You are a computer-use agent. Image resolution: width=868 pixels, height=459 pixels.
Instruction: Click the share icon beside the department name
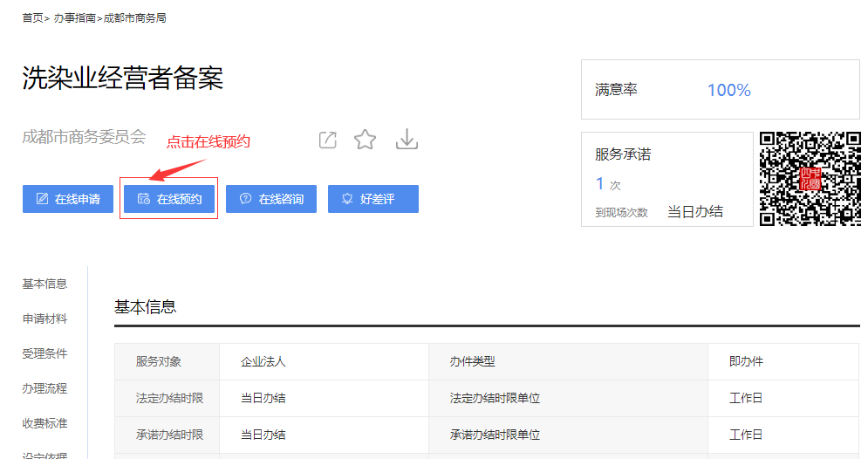[327, 140]
